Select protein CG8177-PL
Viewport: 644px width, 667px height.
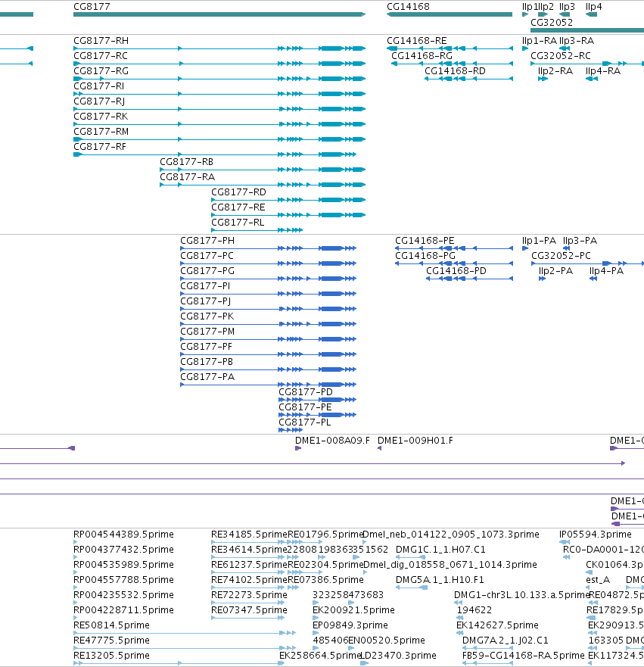tap(305, 422)
